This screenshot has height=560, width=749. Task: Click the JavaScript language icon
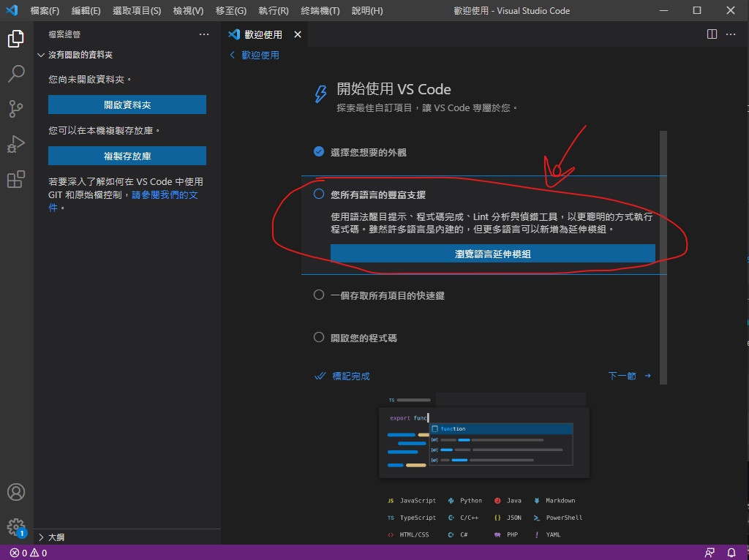coord(391,501)
